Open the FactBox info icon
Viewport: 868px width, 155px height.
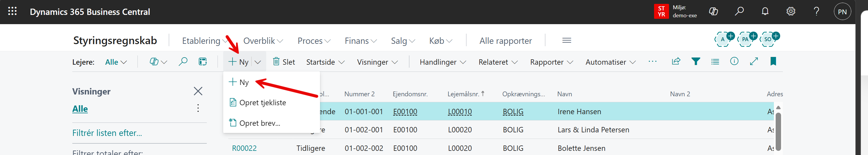coord(734,61)
